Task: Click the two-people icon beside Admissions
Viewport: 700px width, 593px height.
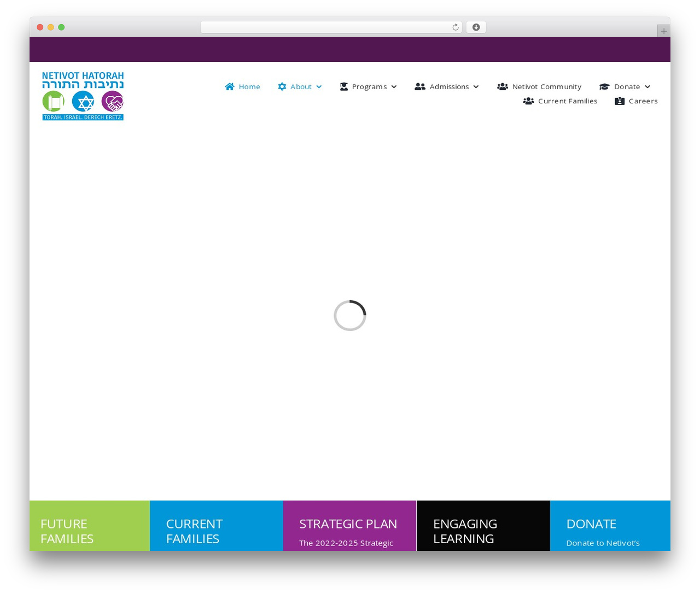Action: 420,86
